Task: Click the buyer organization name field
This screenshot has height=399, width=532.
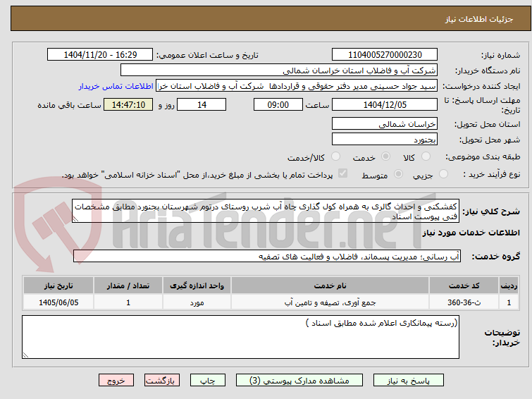Action: coord(279,70)
